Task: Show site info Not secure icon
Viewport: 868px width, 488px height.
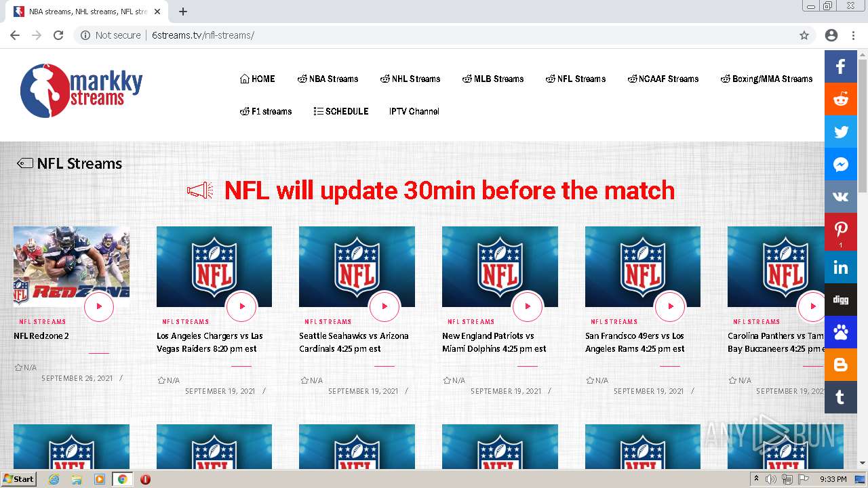Action: [85, 35]
